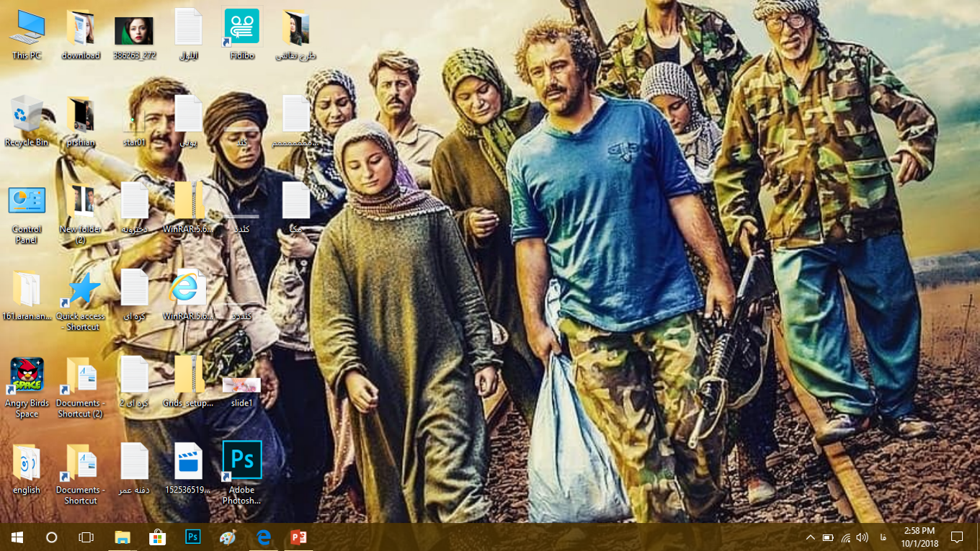Open Microsoft Edge from the taskbar
Image resolution: width=980 pixels, height=551 pixels.
(x=263, y=537)
